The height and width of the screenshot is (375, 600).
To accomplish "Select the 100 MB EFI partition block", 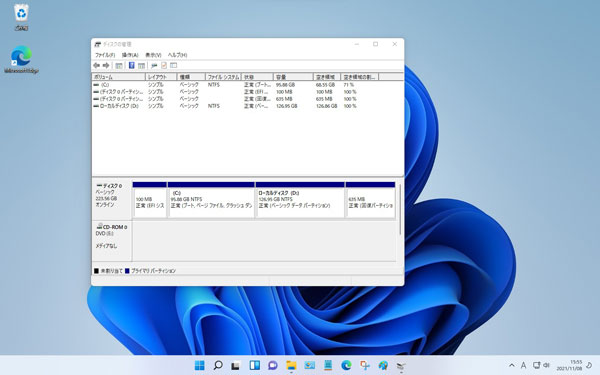I will tap(150, 200).
